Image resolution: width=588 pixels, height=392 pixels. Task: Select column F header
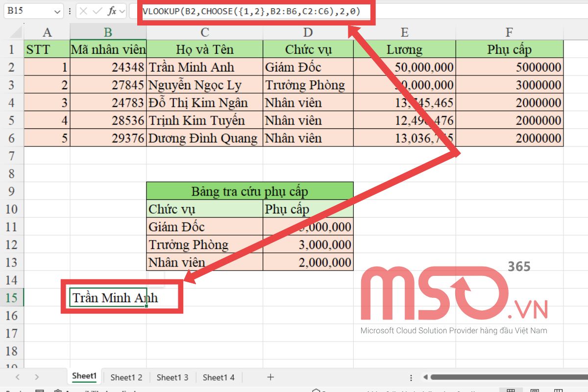(x=510, y=32)
